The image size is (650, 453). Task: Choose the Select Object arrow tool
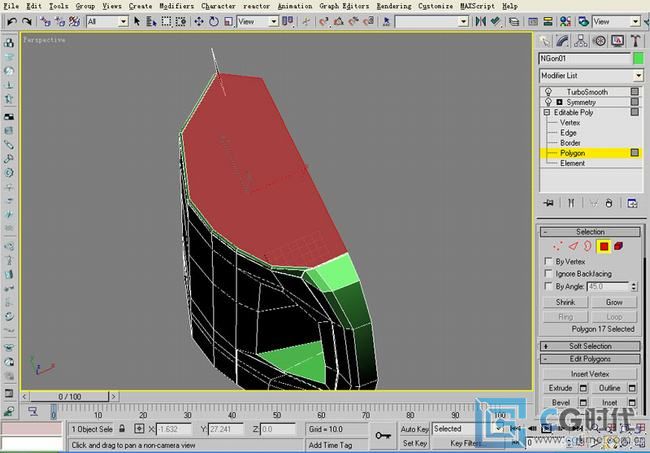(137, 22)
